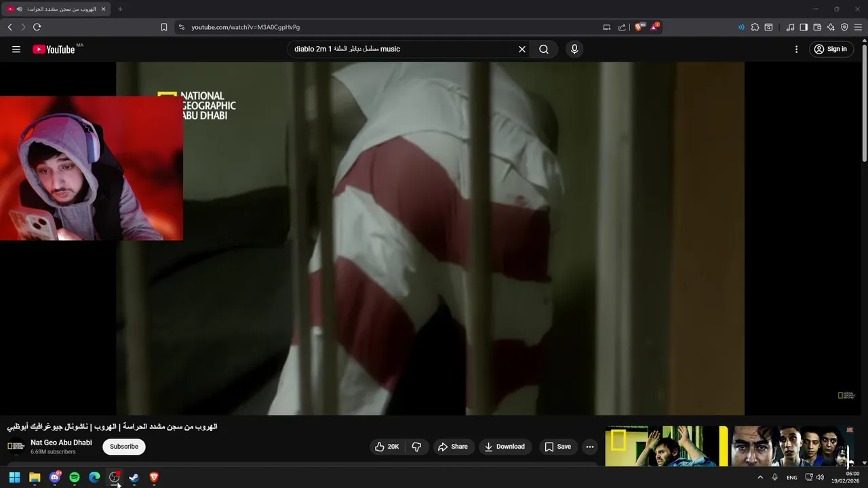Open the system volume icon
Viewport: 868px width, 488px height.
point(820,477)
